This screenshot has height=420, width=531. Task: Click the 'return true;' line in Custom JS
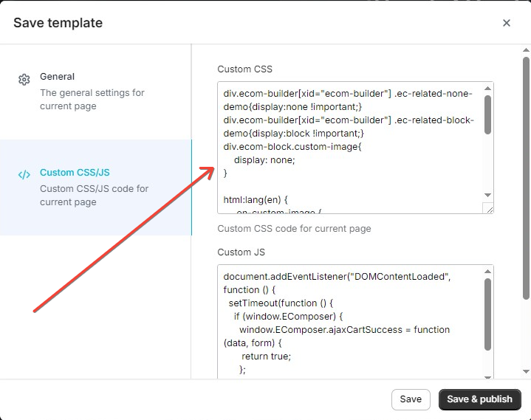266,356
